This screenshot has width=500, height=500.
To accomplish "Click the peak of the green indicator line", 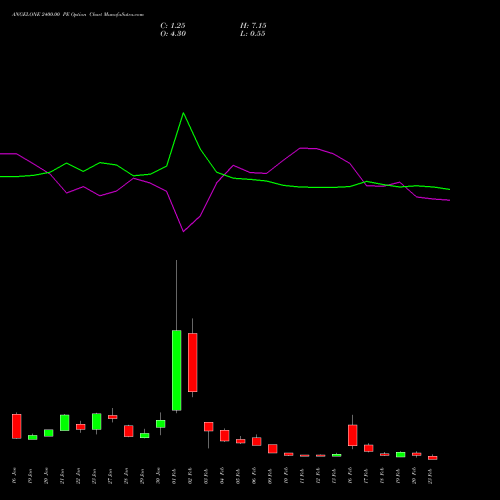I will pyautogui.click(x=183, y=113).
